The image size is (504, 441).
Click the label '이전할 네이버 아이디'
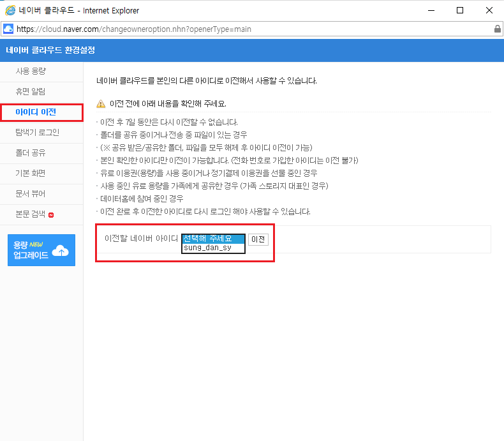pos(141,239)
